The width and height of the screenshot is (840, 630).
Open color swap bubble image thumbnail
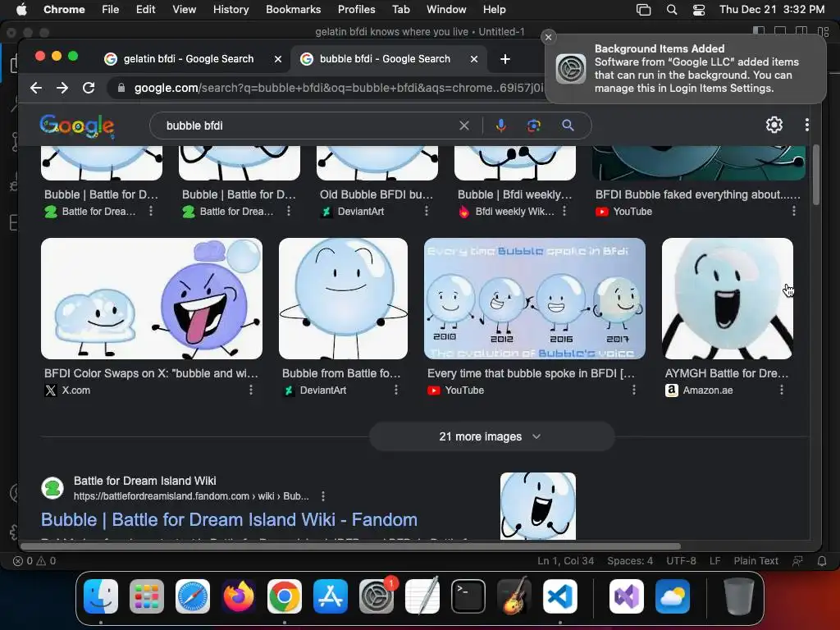152,299
